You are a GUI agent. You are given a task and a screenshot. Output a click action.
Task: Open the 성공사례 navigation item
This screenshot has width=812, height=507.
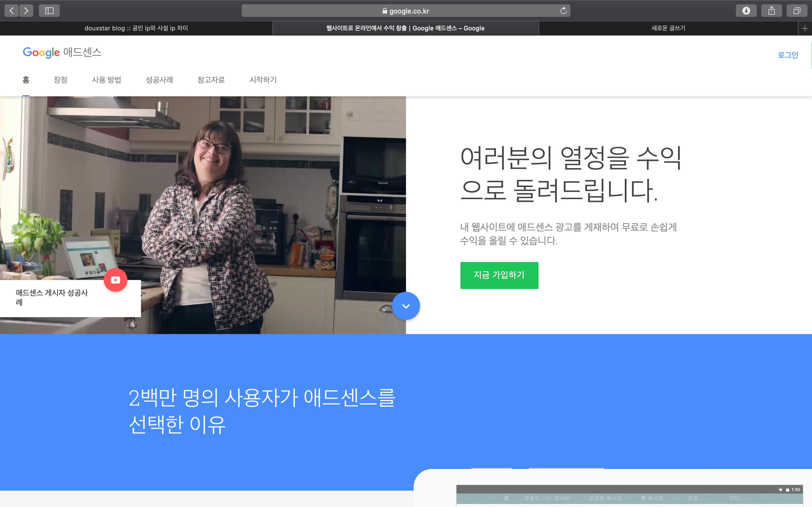159,80
